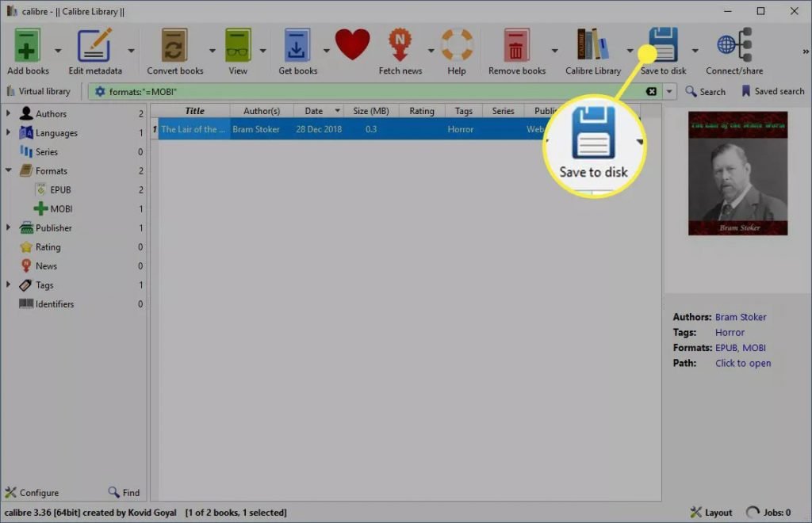Click the red heart donate icon
The height and width of the screenshot is (523, 812).
pos(352,44)
